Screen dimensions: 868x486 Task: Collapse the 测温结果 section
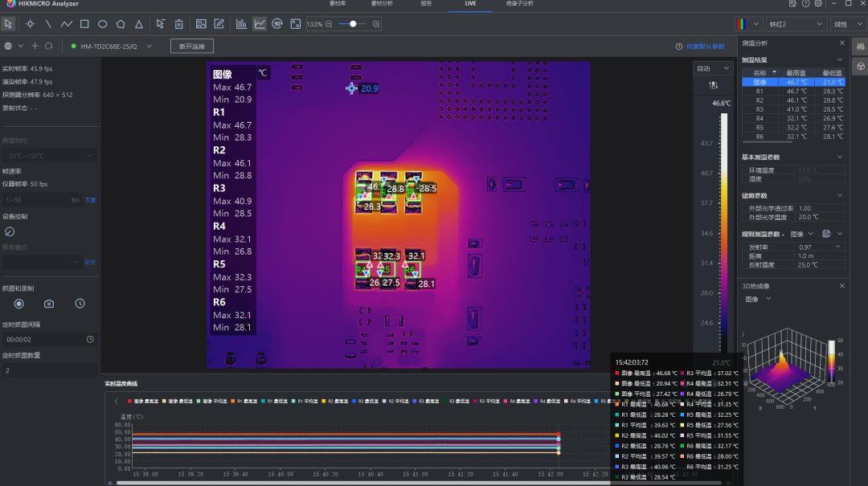tap(840, 60)
